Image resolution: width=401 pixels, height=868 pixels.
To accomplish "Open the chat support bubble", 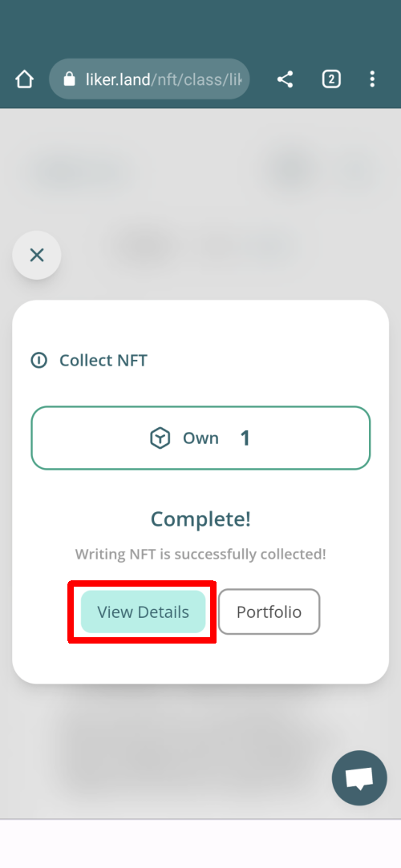I will point(359,777).
